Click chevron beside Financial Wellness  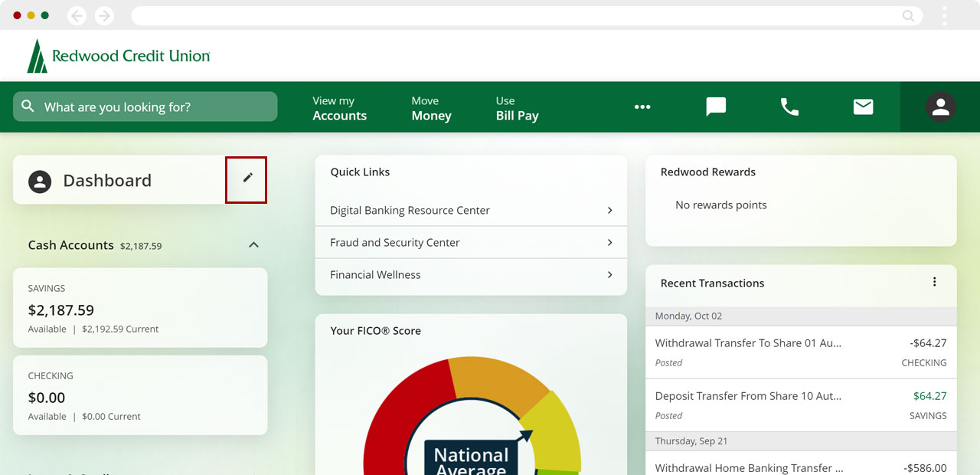coord(609,274)
